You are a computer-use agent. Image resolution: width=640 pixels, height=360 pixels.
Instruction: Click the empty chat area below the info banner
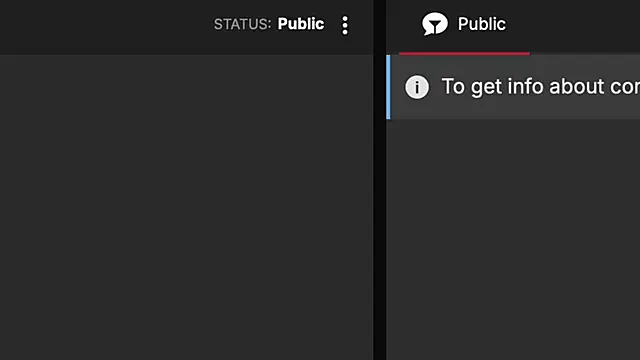513,240
